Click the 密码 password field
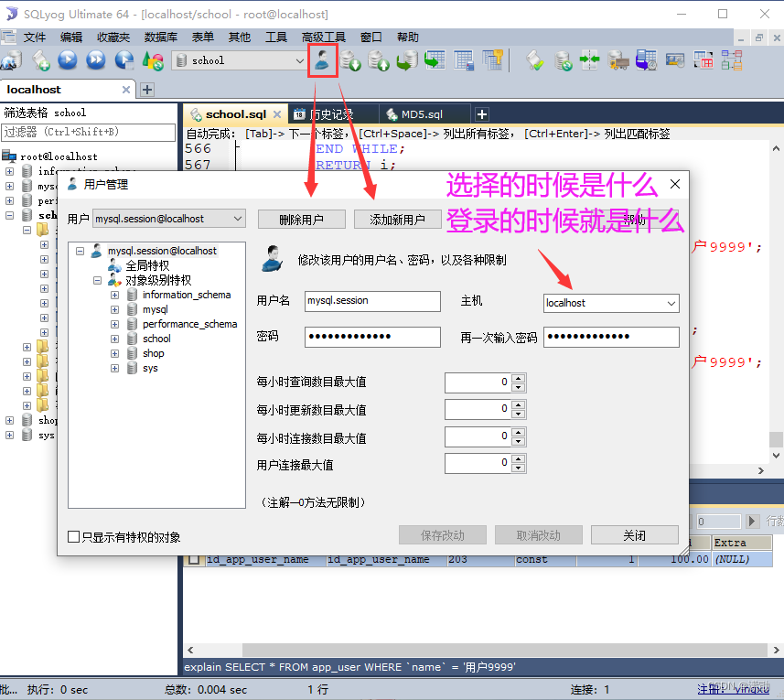Screen dimensions: 784x700 pos(372,337)
